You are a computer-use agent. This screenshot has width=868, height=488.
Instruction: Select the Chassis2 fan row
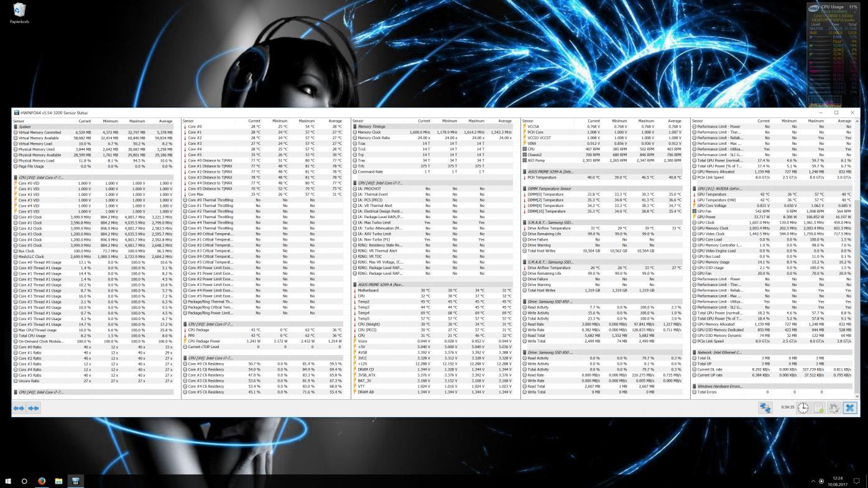(x=602, y=155)
